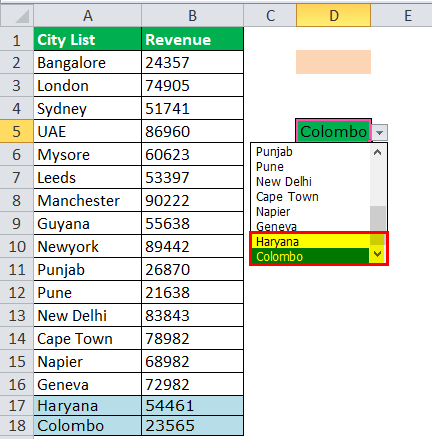Click the Manchester cell
Viewport: 432px width, 439px height.
point(88,200)
